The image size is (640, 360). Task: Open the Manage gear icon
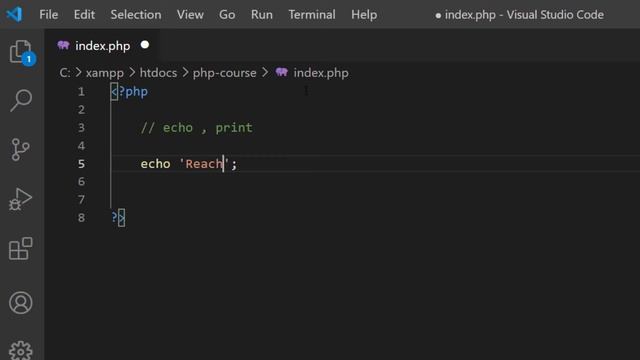pos(20,350)
